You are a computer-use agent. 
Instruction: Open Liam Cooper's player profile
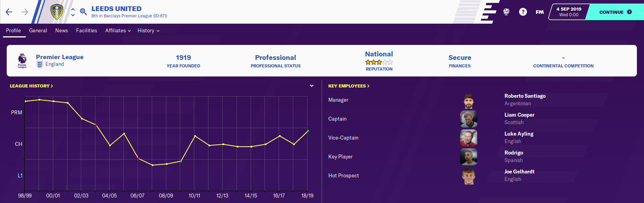tap(519, 115)
